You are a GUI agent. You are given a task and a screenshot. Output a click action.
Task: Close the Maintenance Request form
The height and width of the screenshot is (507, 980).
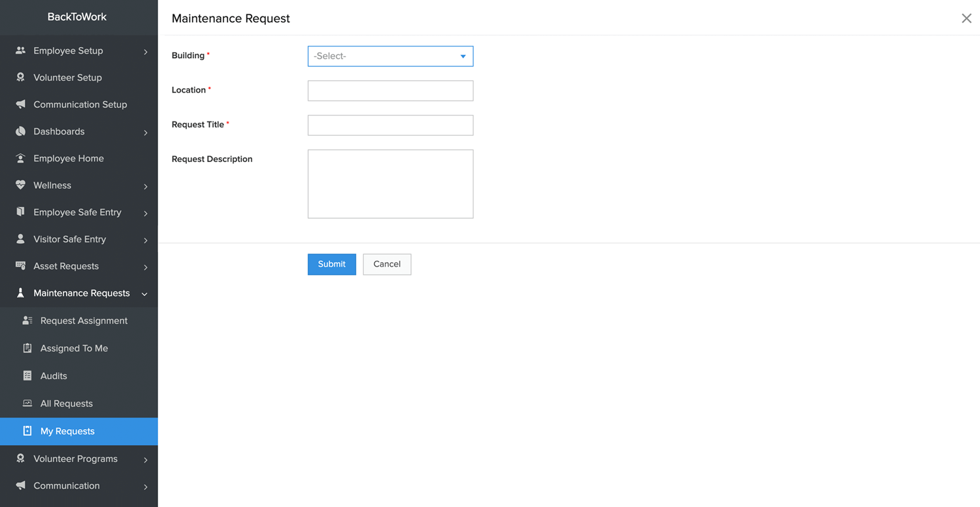(966, 18)
